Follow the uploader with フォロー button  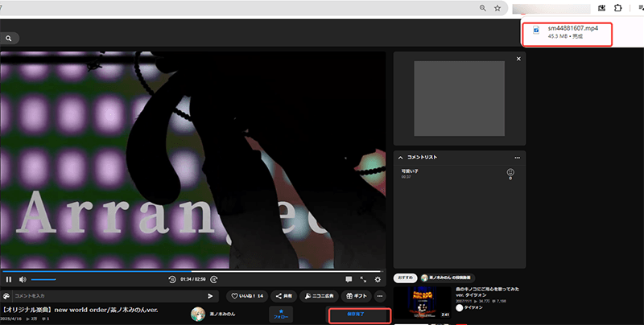280,314
